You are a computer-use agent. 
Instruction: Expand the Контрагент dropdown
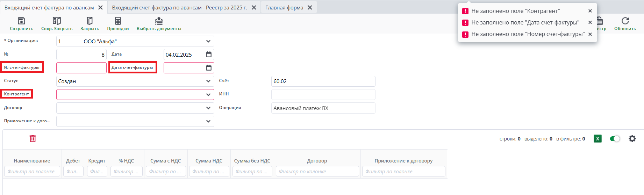click(208, 95)
